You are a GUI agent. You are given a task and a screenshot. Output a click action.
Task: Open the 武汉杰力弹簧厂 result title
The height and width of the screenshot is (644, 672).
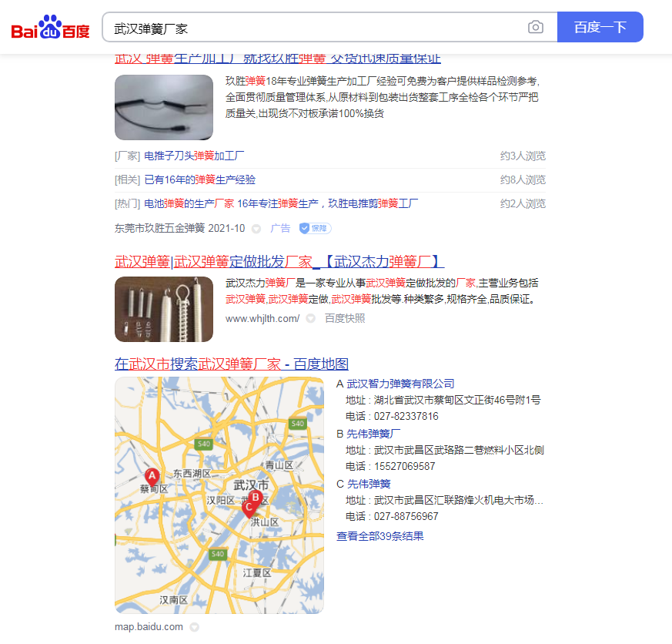[279, 261]
